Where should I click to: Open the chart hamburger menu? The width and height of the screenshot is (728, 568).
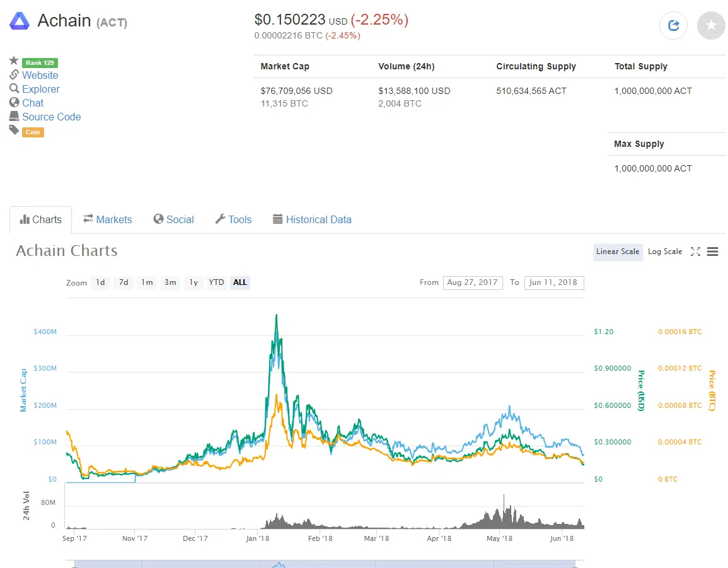click(x=712, y=252)
